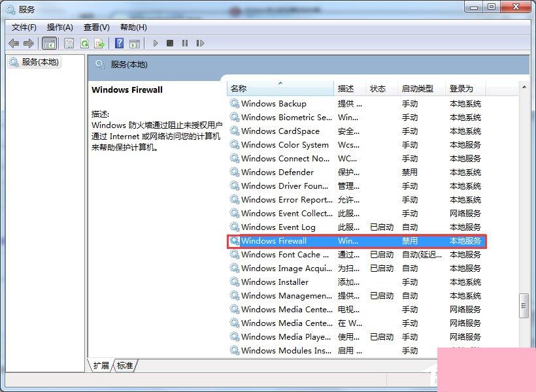
Task: Sort by the 描述 column header
Action: (350, 88)
